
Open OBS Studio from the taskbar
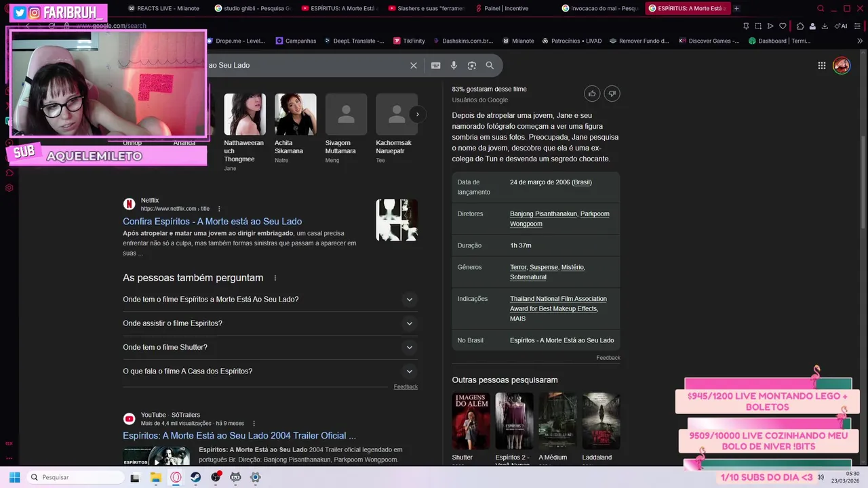point(216,477)
